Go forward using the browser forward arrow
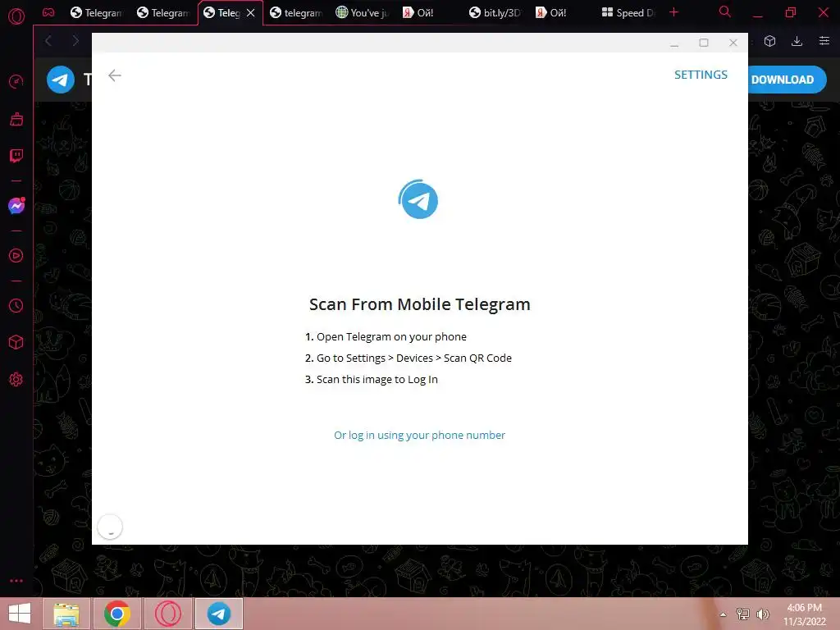The image size is (840, 630). 75,41
